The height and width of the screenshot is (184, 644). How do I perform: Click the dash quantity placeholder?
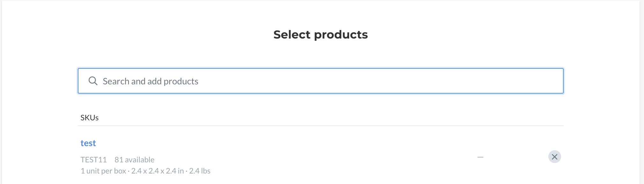[x=480, y=157]
